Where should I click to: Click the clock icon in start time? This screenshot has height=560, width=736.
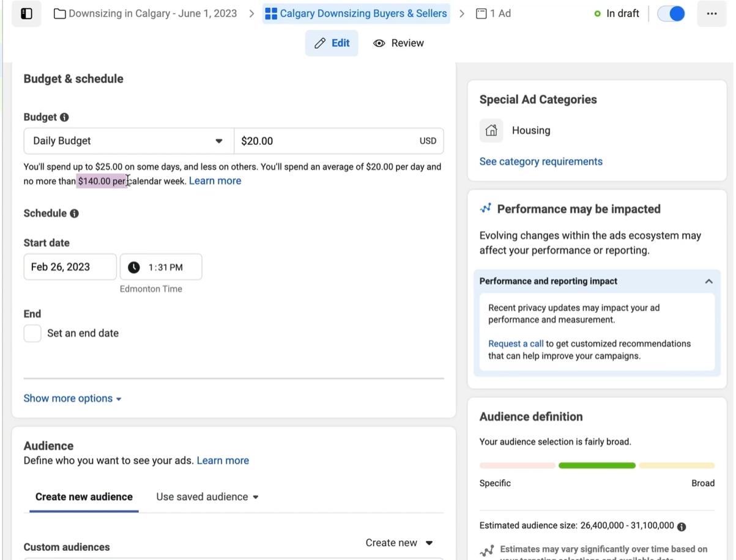(x=134, y=267)
